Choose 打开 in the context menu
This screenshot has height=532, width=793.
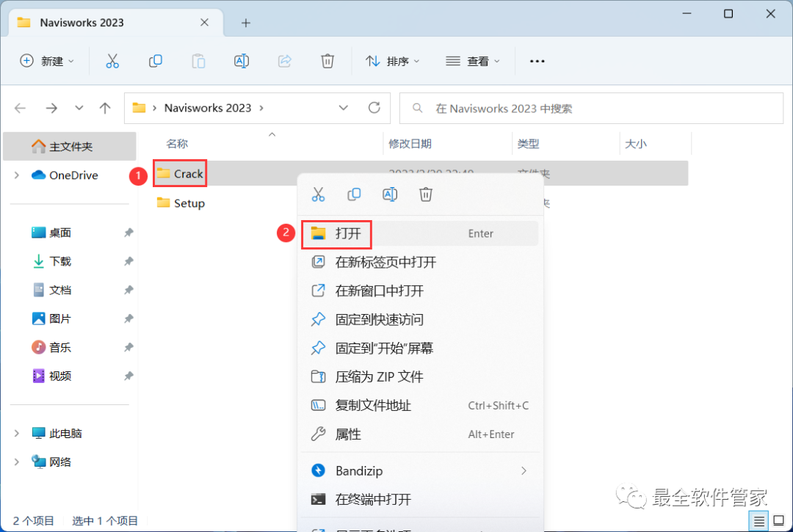coord(420,233)
